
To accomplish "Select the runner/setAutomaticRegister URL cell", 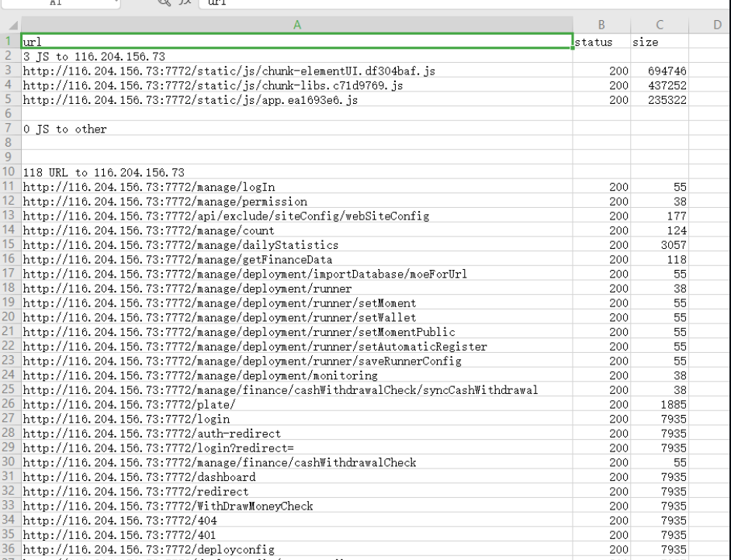I will tap(297, 346).
